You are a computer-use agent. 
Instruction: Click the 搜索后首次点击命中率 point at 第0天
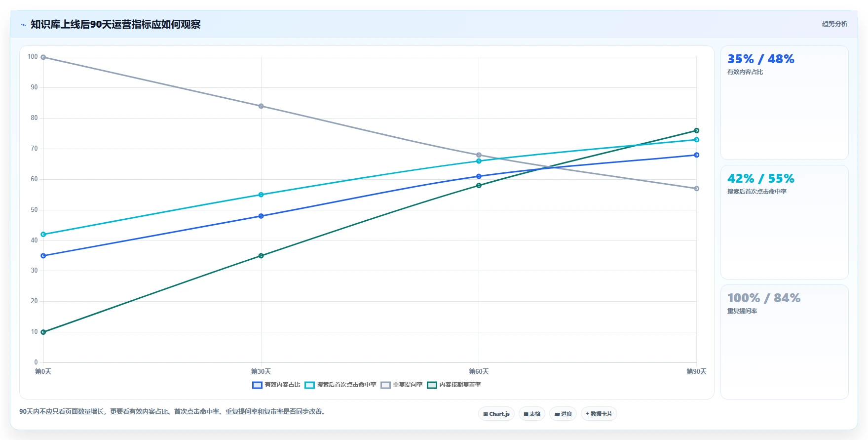pos(43,235)
